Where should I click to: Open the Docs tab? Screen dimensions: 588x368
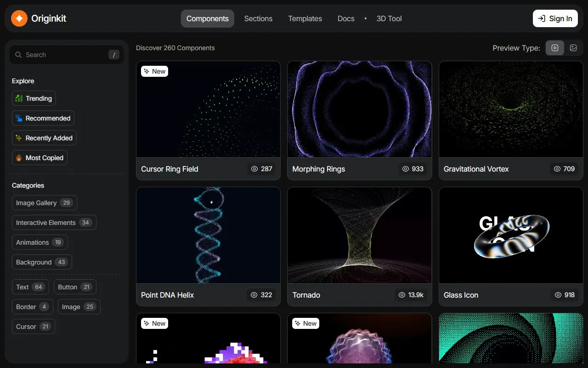346,19
